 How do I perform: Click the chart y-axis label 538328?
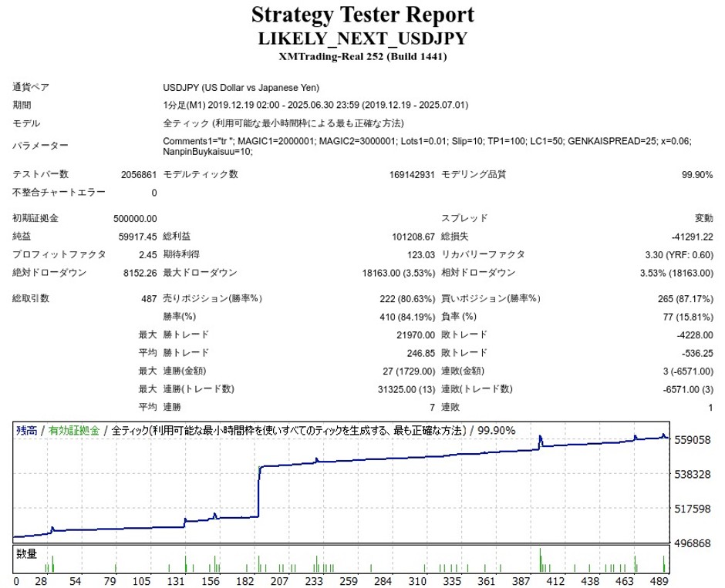692,475
